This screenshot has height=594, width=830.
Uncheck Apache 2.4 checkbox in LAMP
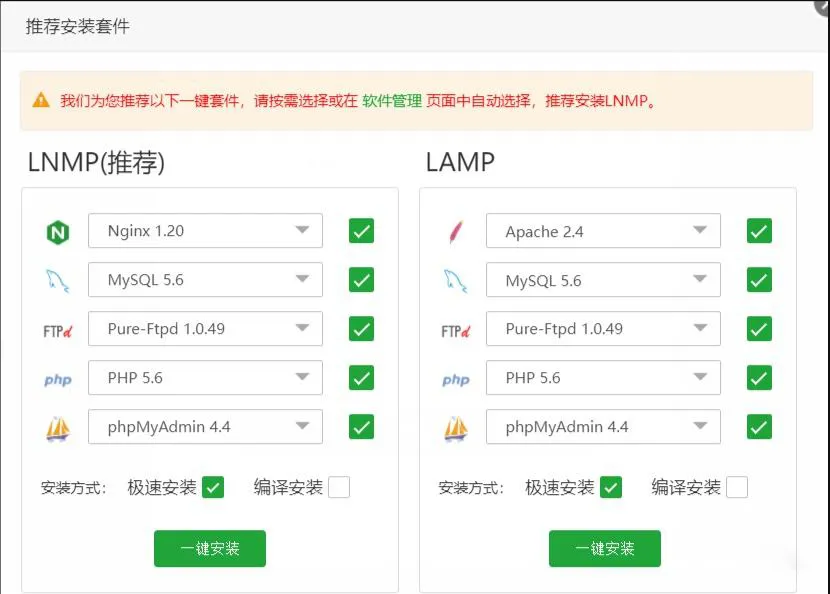[759, 231]
